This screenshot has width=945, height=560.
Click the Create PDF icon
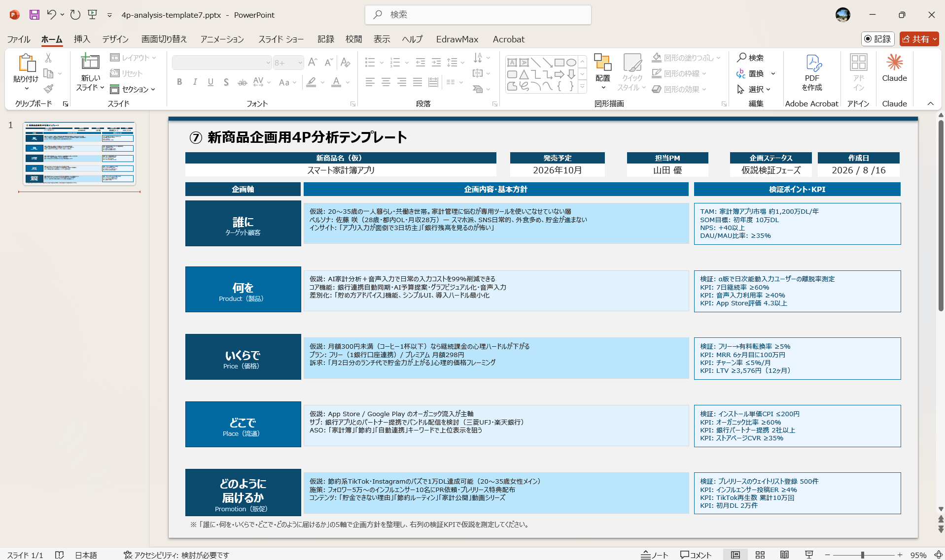tap(812, 72)
